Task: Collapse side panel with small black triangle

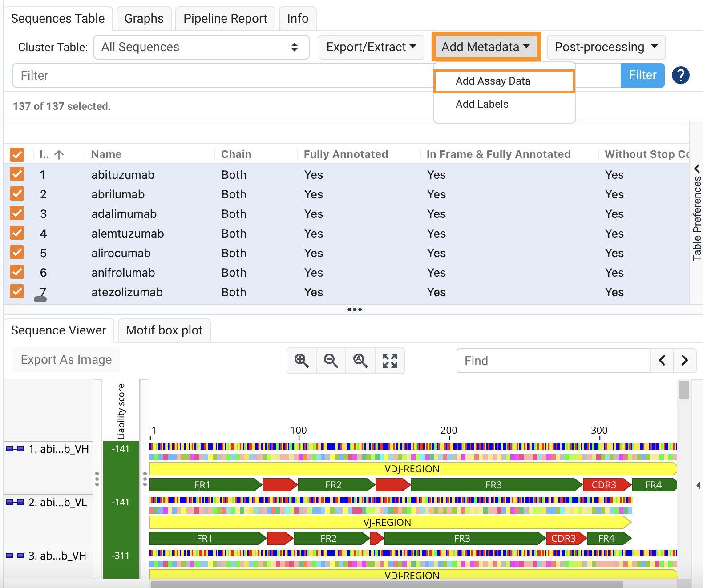Action: pyautogui.click(x=699, y=485)
